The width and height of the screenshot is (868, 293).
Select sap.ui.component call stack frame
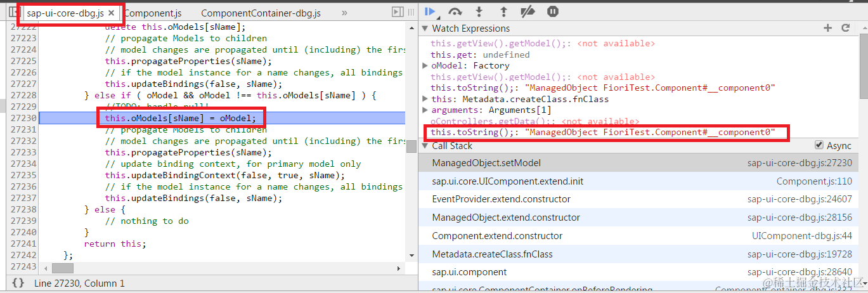point(639,272)
